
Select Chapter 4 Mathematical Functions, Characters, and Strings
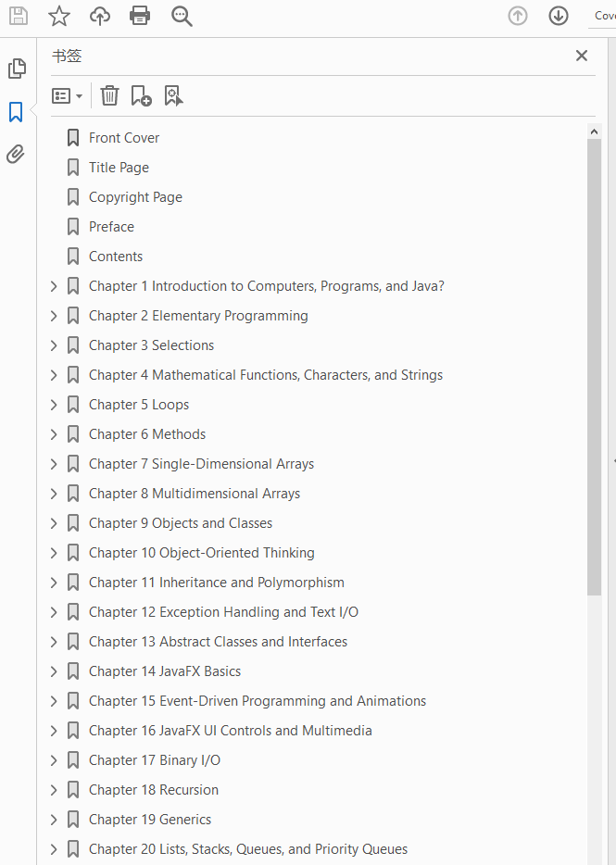click(x=266, y=375)
